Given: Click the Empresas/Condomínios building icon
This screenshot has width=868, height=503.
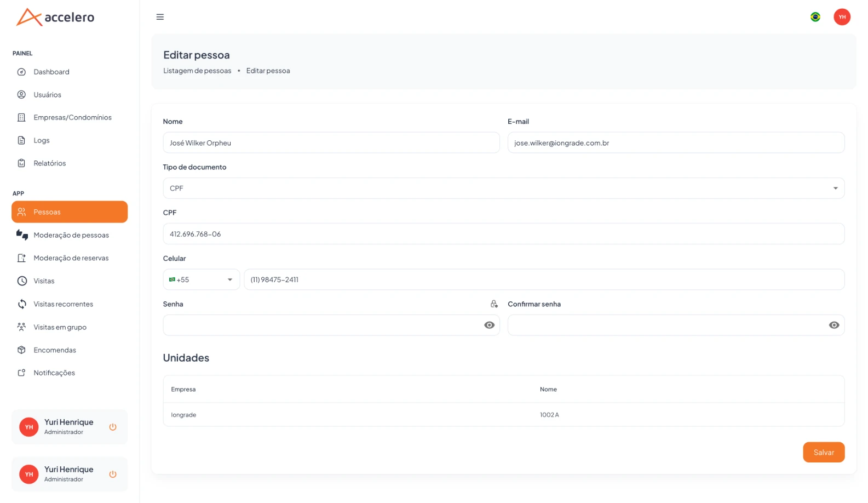Looking at the screenshot, I should tap(21, 117).
